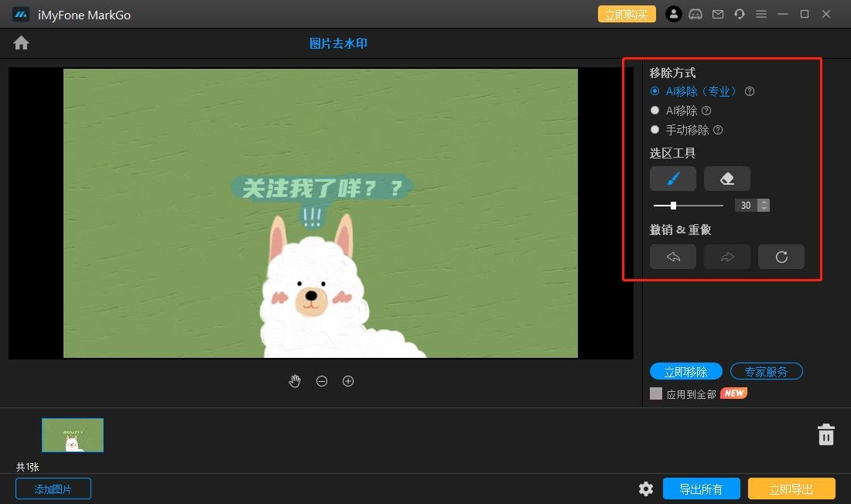Open export settings gear icon
Viewport: 851px width, 504px height.
point(646,489)
